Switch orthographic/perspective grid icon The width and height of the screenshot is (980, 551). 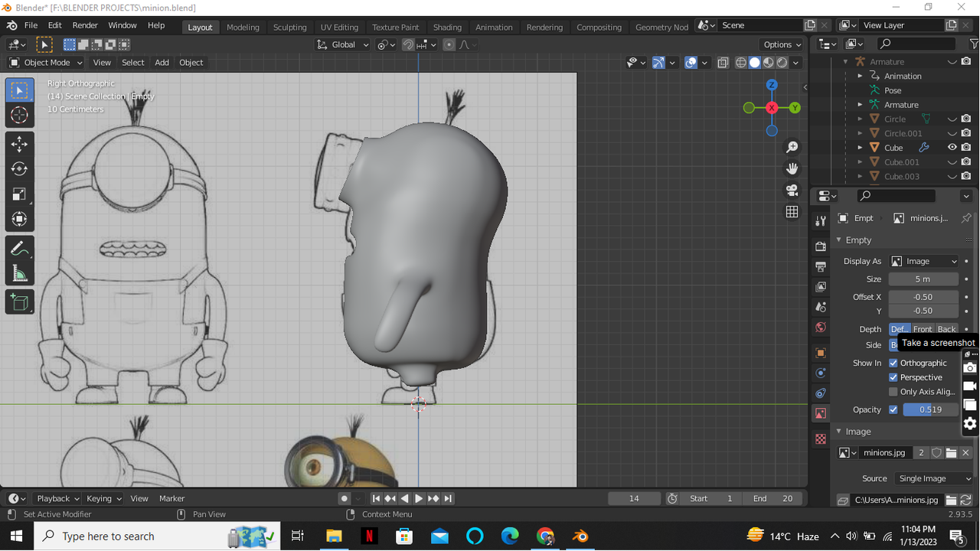coord(792,212)
